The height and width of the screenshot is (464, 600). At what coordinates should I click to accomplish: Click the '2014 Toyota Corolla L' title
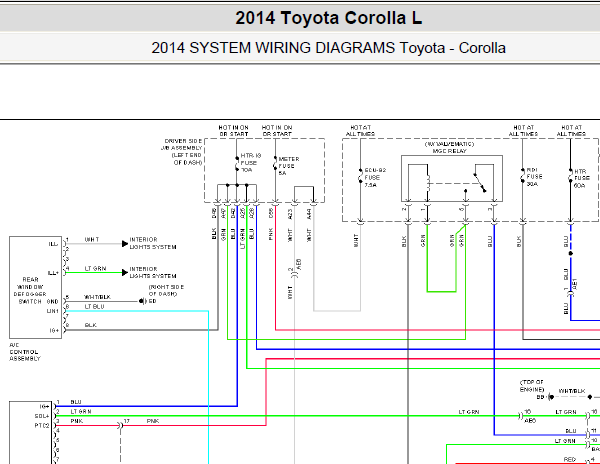click(328, 18)
